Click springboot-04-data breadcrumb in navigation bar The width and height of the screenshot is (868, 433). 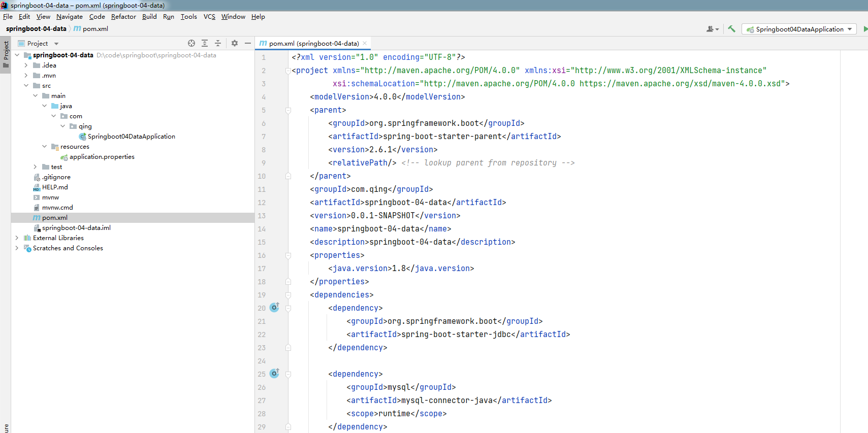(36, 29)
